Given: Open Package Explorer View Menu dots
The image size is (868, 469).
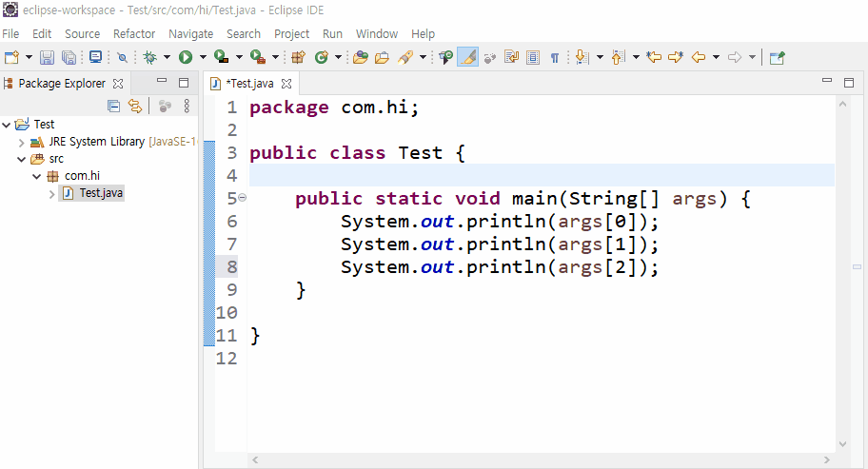Looking at the screenshot, I should (187, 106).
